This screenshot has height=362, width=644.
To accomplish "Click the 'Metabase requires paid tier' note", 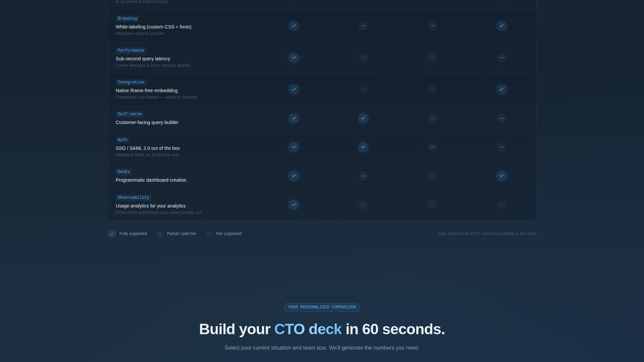I will click(140, 34).
